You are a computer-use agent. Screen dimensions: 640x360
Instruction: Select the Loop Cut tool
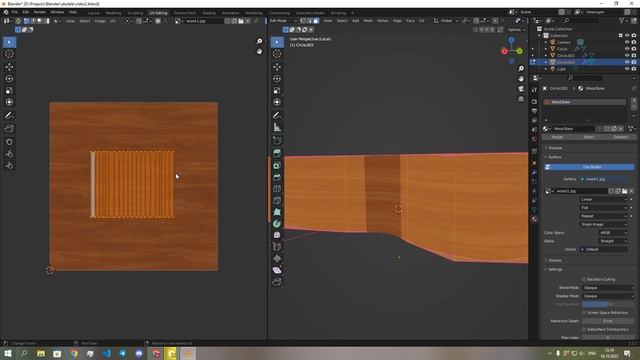(277, 189)
